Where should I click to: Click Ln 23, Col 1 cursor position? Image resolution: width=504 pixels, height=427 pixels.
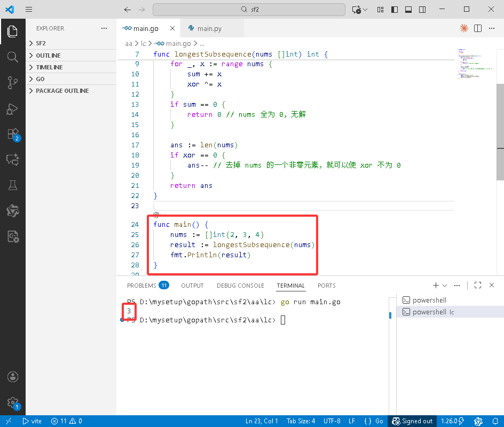[x=262, y=421]
